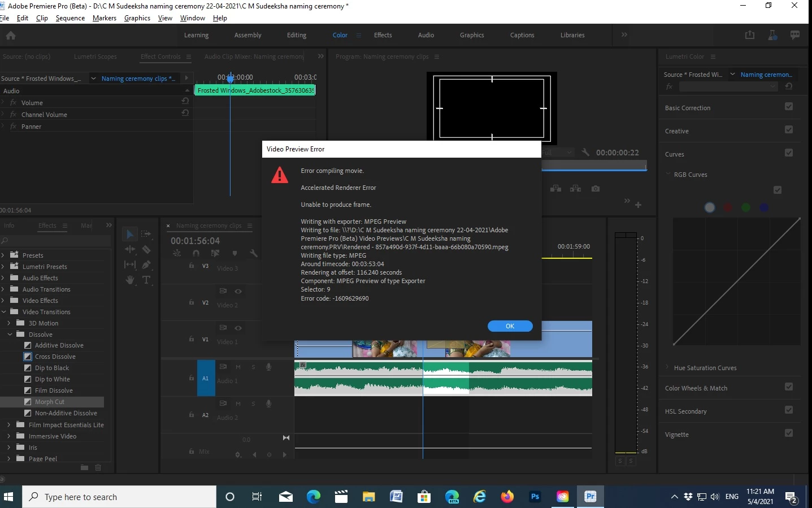Select the Dip to Black transition
Screen dimensions: 812x508
click(x=52, y=368)
